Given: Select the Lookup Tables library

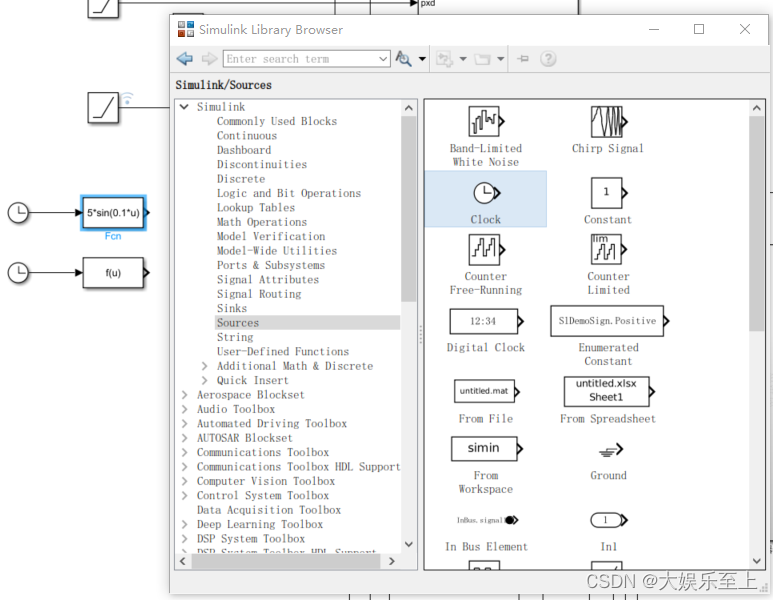Looking at the screenshot, I should [256, 208].
